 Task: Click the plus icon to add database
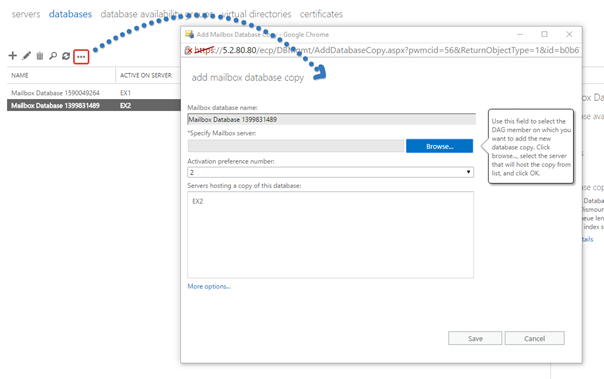pos(13,56)
